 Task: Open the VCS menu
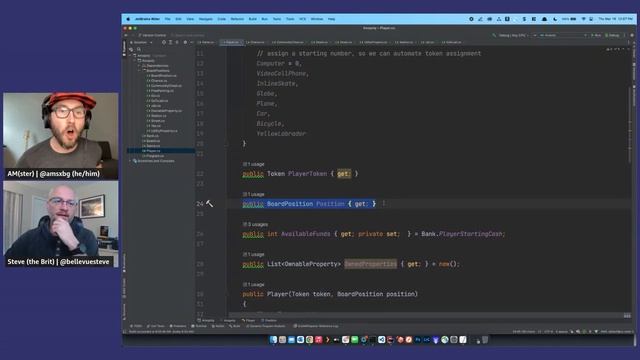click(302, 19)
